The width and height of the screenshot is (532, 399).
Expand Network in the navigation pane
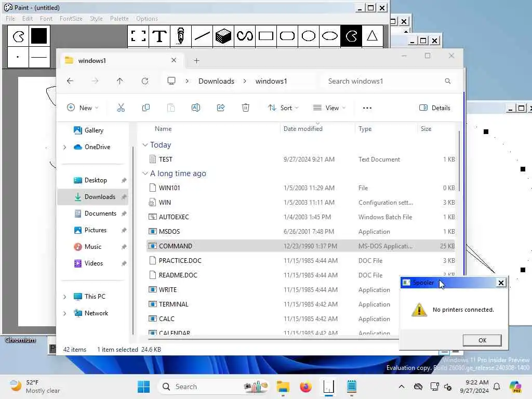[x=65, y=313]
